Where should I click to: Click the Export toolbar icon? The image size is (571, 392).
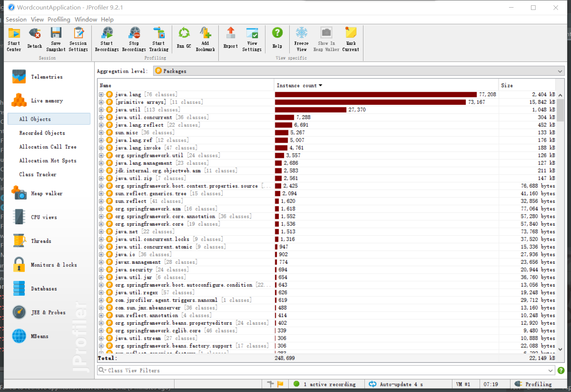click(231, 39)
